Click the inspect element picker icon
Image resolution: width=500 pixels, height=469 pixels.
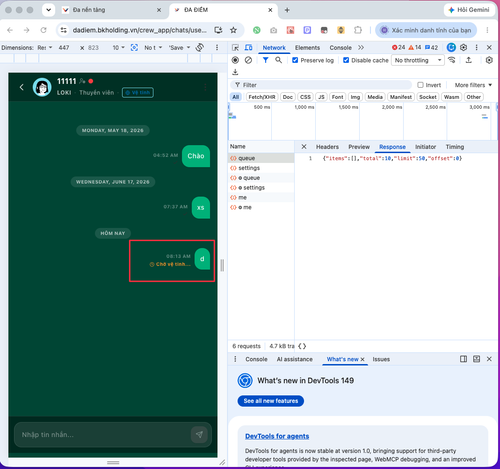pyautogui.click(x=235, y=48)
